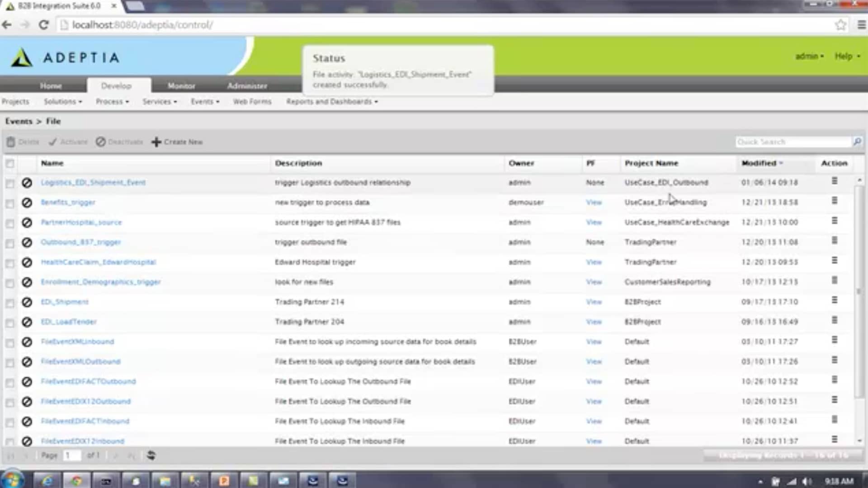This screenshot has width=868, height=488.
Task: Click the browser reload icon
Action: pos(43,25)
